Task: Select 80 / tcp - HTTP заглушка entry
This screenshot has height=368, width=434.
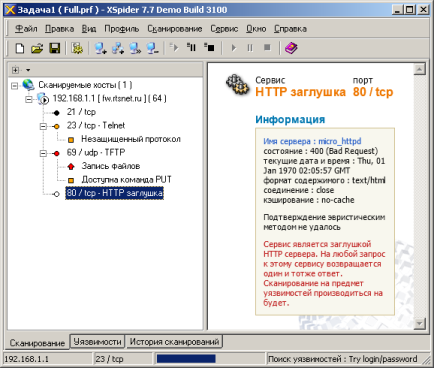Action: [114, 193]
